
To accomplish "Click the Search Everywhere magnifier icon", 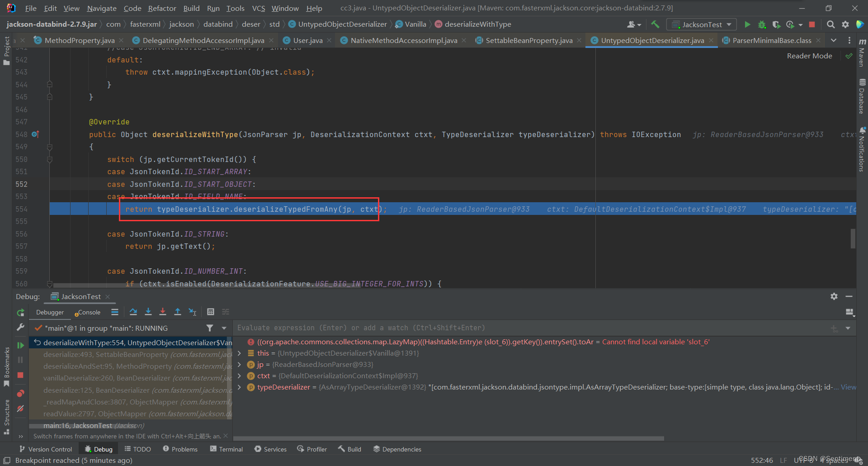I will point(830,24).
